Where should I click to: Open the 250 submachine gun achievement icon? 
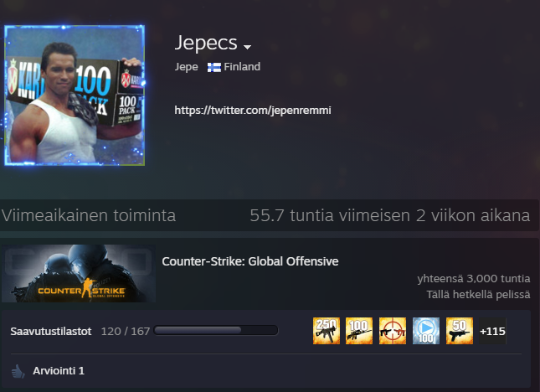[327, 331]
